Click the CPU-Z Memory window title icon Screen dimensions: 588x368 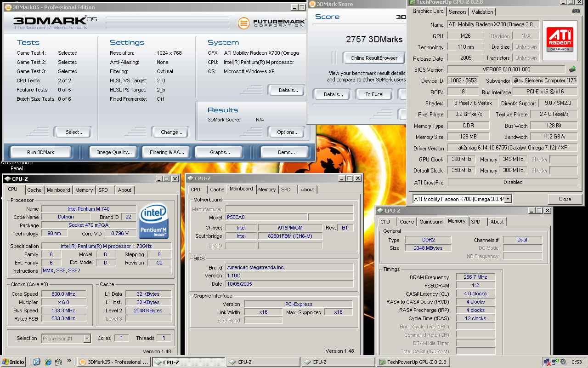point(380,211)
